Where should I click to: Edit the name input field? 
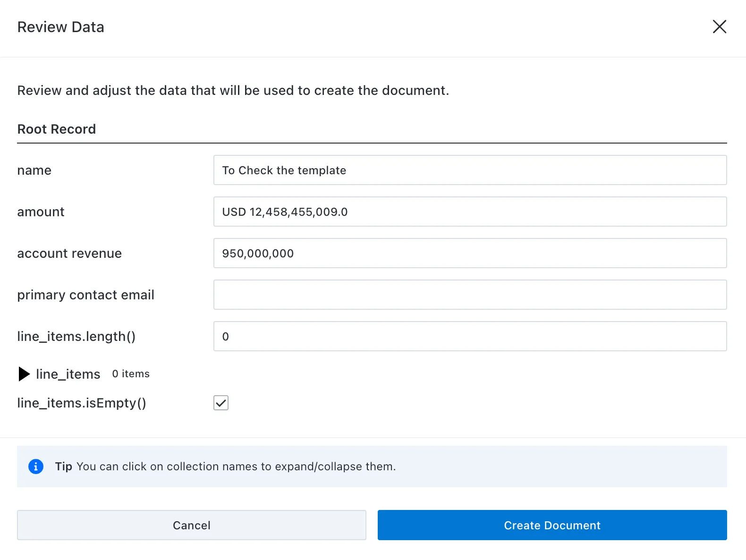pos(470,170)
